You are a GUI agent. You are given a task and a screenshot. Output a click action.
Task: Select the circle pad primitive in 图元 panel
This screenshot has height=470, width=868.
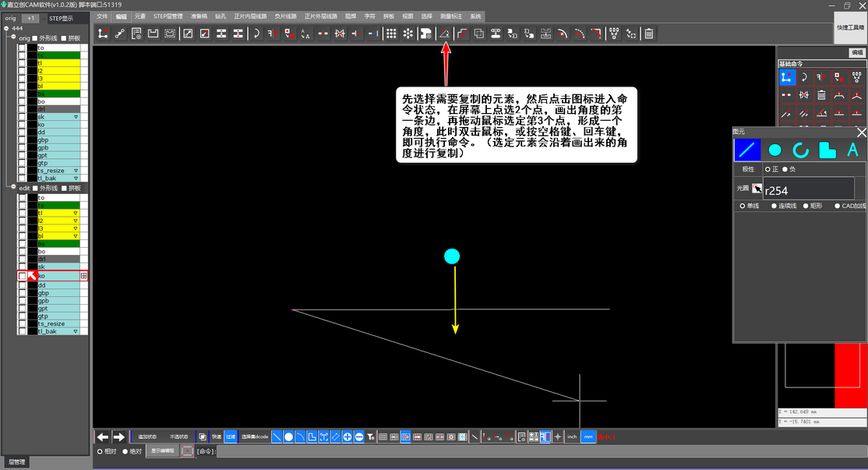coord(774,150)
